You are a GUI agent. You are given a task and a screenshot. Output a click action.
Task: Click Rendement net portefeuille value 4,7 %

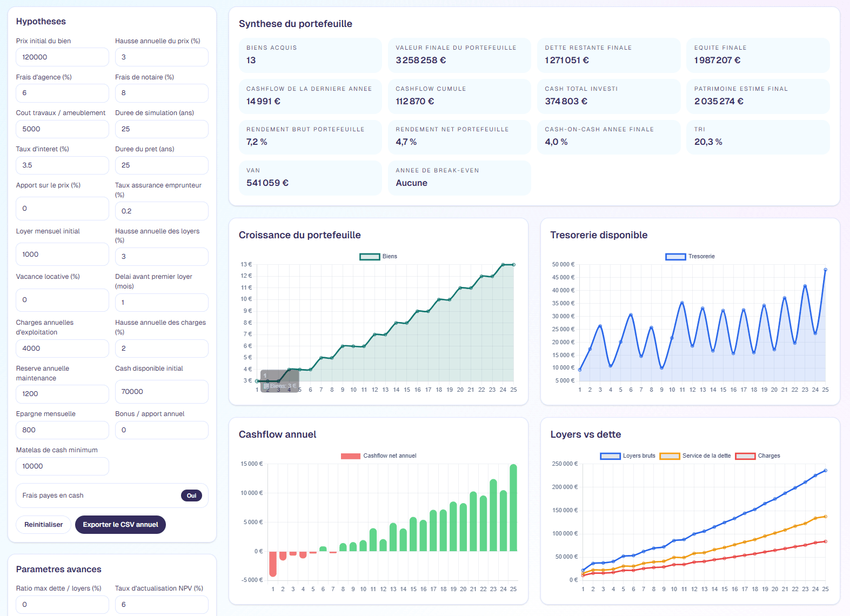point(406,142)
